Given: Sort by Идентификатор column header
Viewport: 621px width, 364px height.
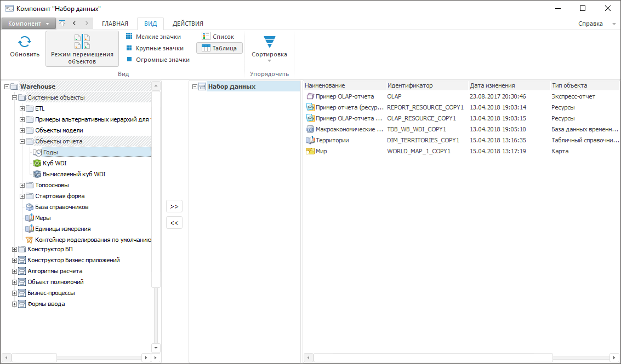Looking at the screenshot, I should (x=427, y=85).
